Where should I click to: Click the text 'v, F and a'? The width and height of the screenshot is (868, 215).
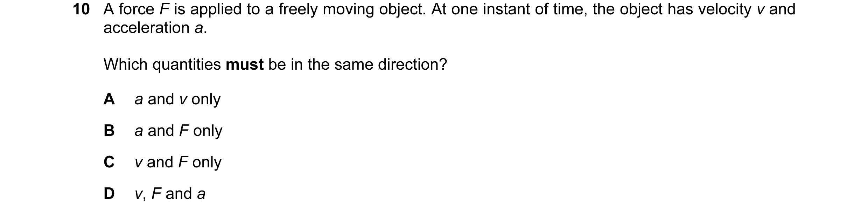[x=170, y=194]
